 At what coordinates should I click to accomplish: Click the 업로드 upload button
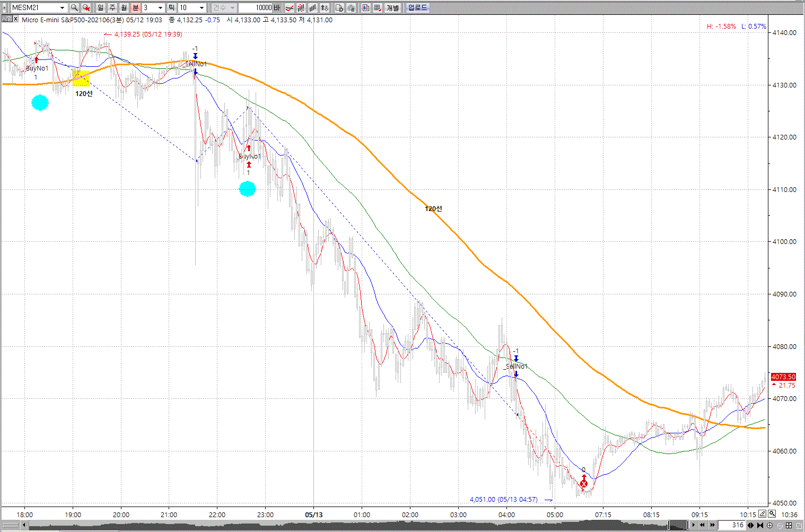tap(417, 7)
